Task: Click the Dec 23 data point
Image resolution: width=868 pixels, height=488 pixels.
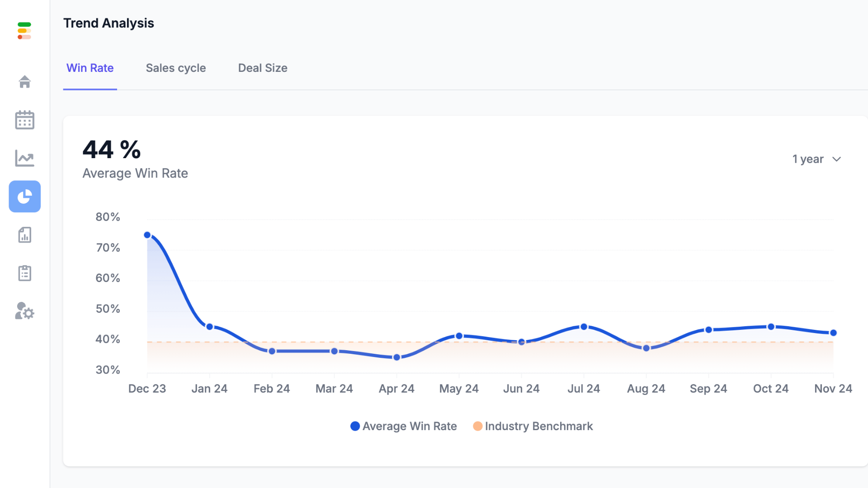Action: point(147,235)
